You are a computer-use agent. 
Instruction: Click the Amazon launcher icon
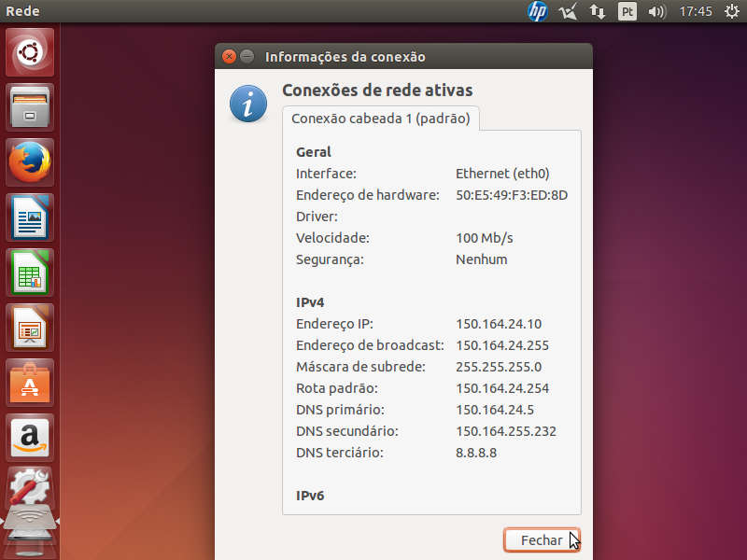pyautogui.click(x=31, y=438)
